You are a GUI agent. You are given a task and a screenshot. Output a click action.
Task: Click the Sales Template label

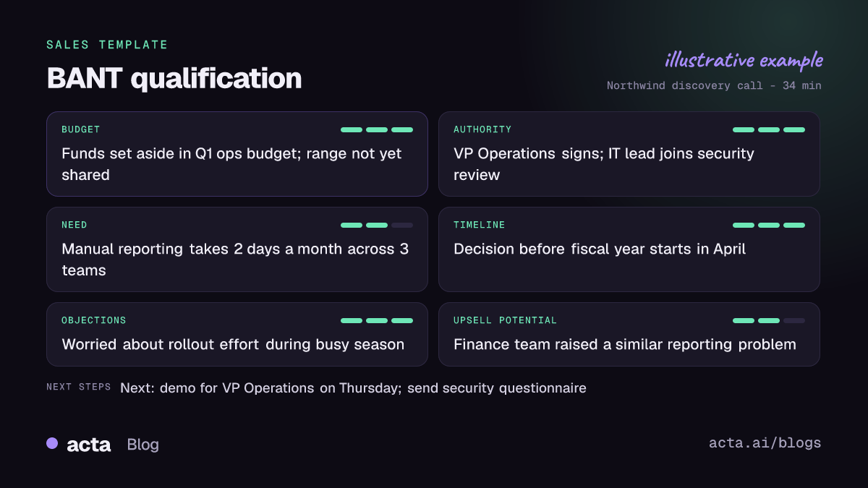click(107, 45)
